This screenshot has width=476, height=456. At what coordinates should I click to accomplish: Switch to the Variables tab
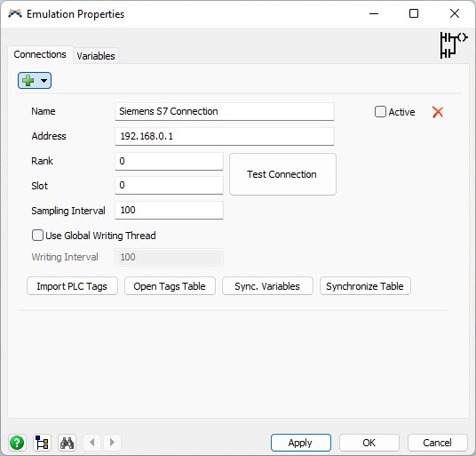click(96, 56)
